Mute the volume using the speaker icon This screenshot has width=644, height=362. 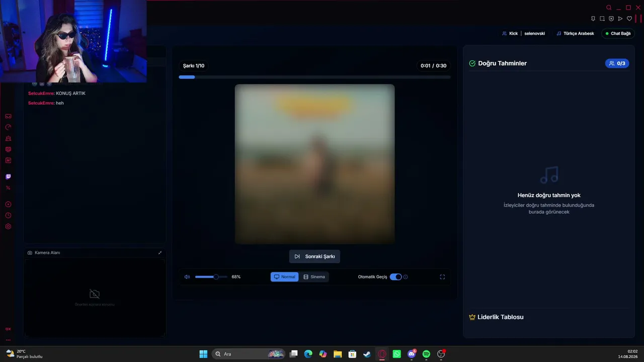point(187,277)
